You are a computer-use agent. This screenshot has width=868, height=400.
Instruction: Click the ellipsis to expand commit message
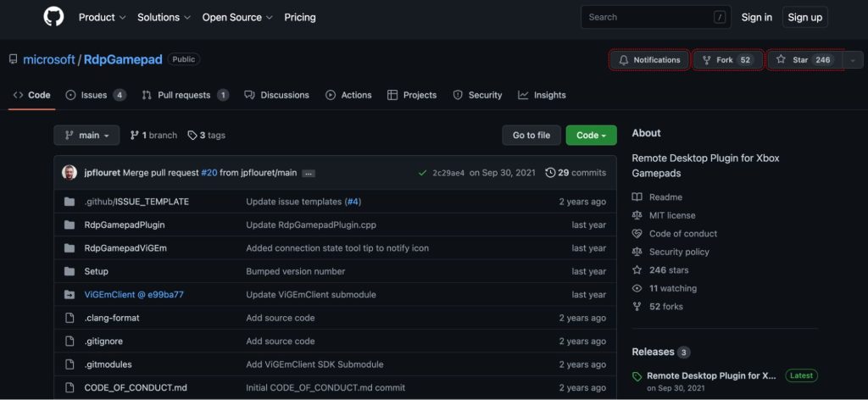pyautogui.click(x=309, y=173)
